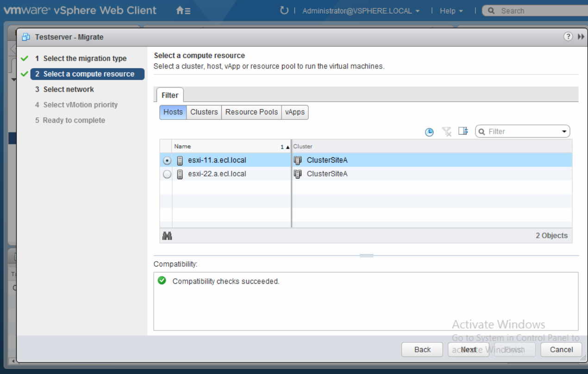Click the vSphere home menu icon
The height and width of the screenshot is (374, 588).
[183, 10]
